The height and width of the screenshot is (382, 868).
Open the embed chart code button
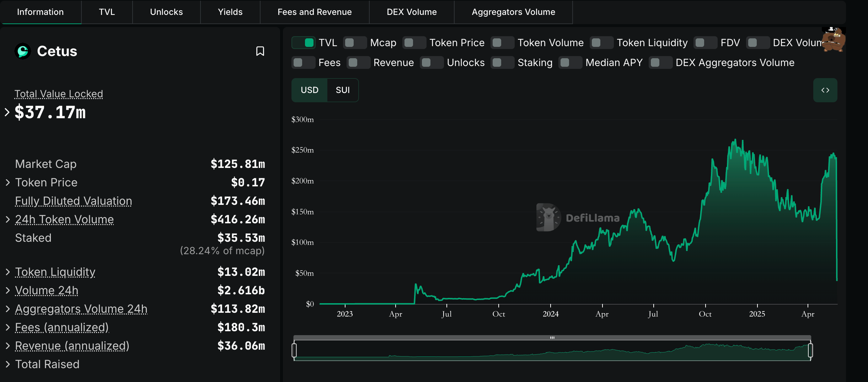[825, 90]
